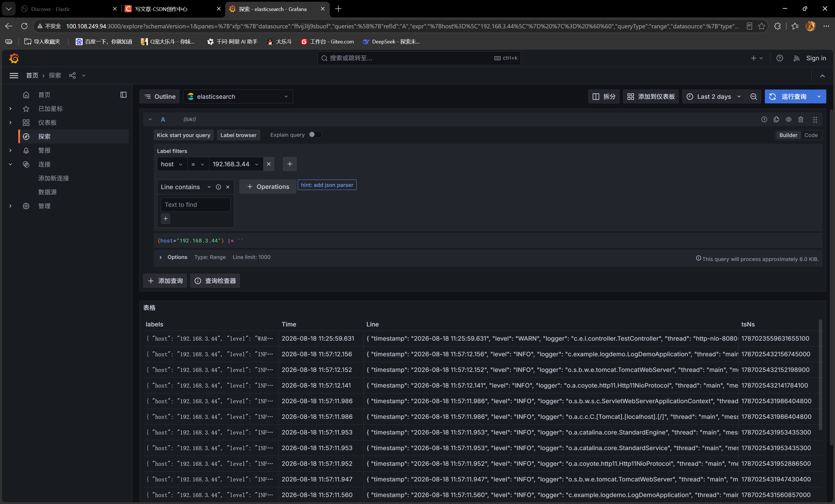Click the Grafana logo home icon
Image resolution: width=835 pixels, height=504 pixels.
click(x=14, y=58)
